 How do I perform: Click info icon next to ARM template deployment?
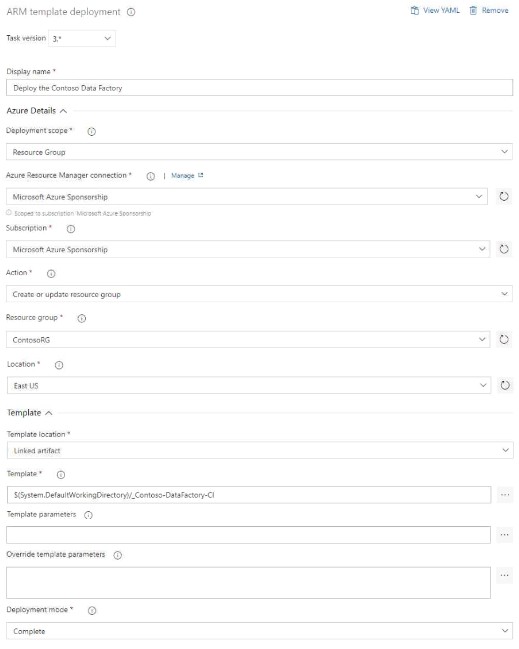point(131,12)
